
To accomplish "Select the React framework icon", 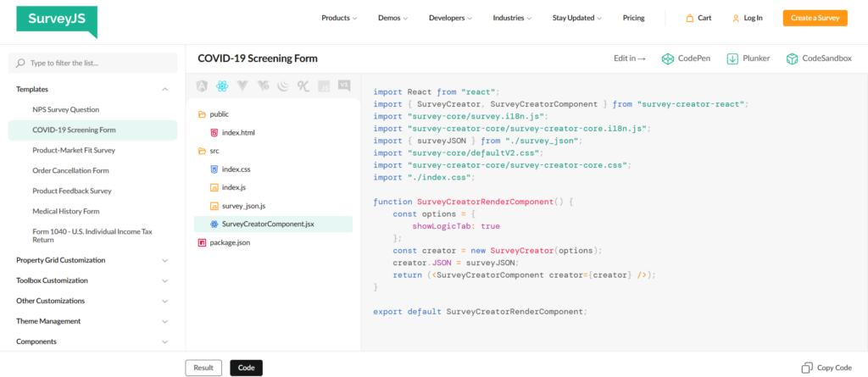I will [x=222, y=86].
